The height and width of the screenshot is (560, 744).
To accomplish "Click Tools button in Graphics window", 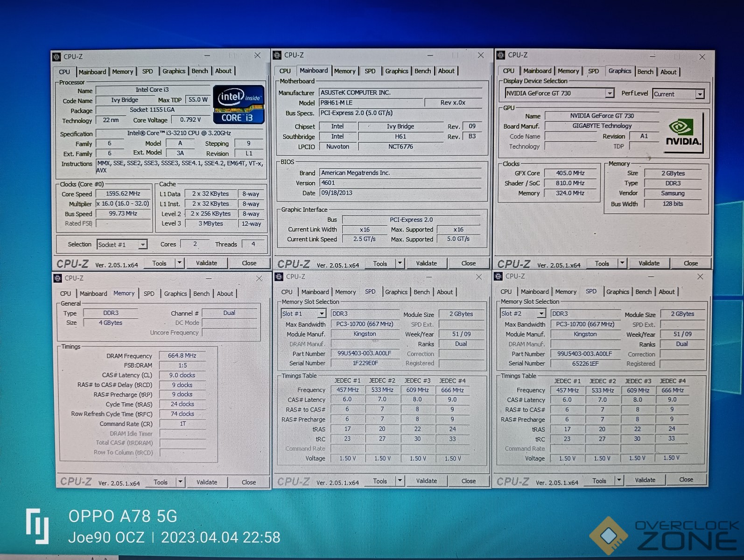I will click(602, 263).
